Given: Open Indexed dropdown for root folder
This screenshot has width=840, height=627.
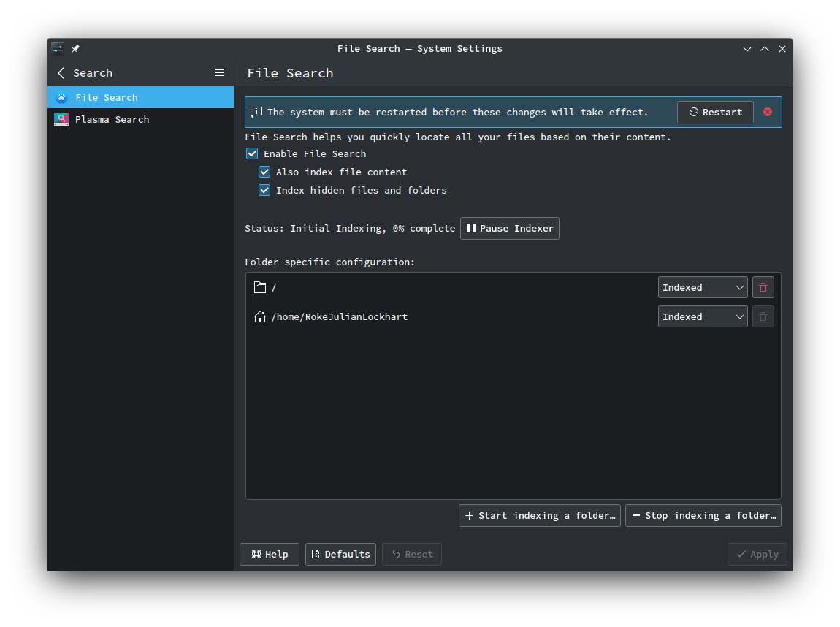Looking at the screenshot, I should click(702, 287).
